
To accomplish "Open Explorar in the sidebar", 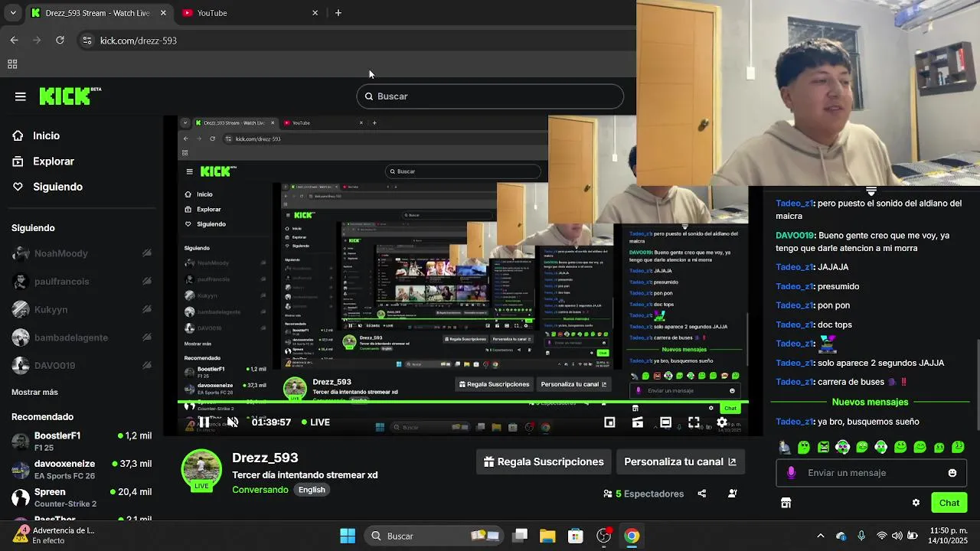I will click(53, 161).
